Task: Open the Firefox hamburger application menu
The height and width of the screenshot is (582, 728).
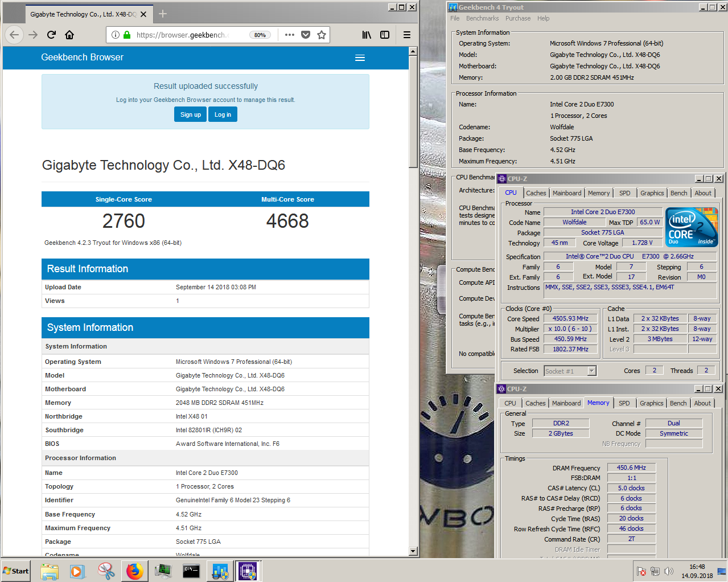Action: [x=407, y=35]
